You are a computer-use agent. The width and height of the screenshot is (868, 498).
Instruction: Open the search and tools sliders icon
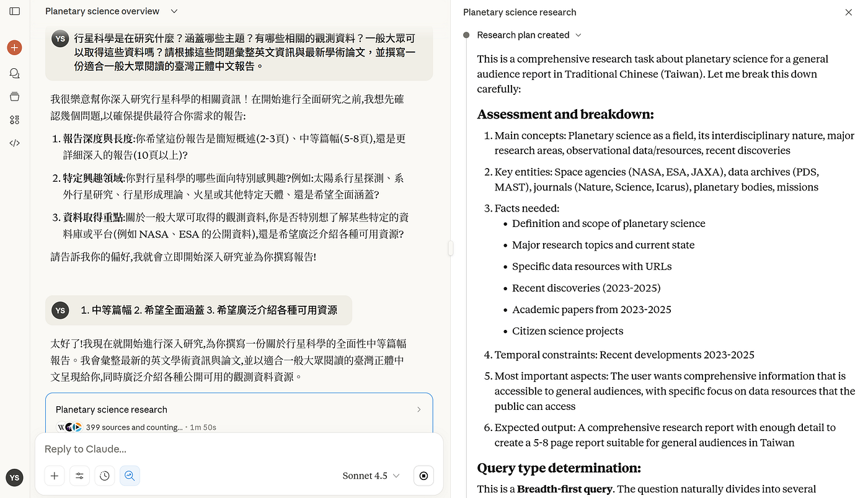(x=79, y=476)
